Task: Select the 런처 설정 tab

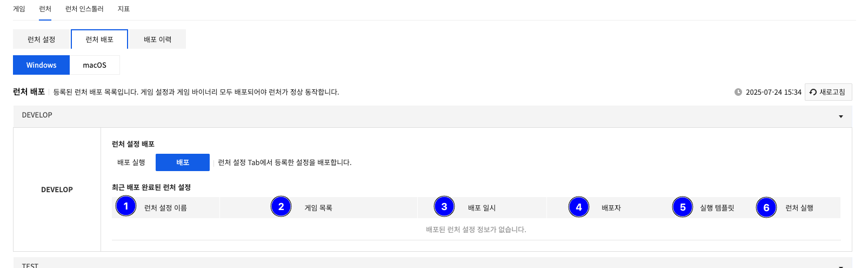Action: pyautogui.click(x=42, y=40)
